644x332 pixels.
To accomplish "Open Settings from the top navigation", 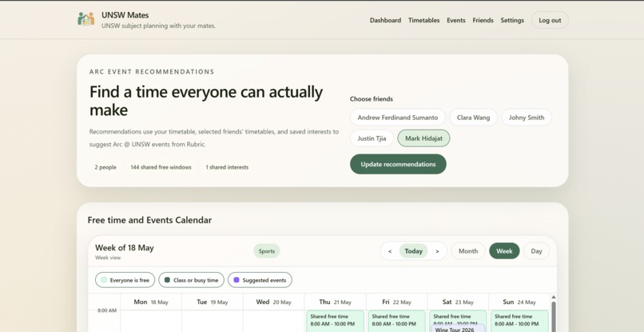I will click(x=512, y=20).
